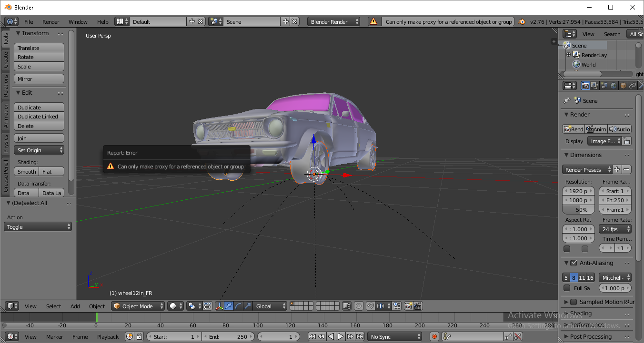Disable the Anti-Aliasing checkbox
644x343 pixels.
pyautogui.click(x=574, y=263)
